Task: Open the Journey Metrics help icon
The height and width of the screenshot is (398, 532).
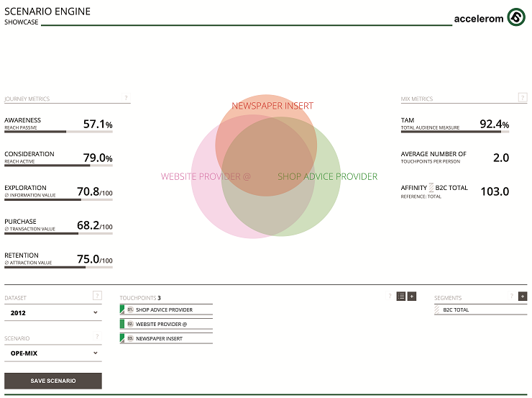Action: pos(126,98)
